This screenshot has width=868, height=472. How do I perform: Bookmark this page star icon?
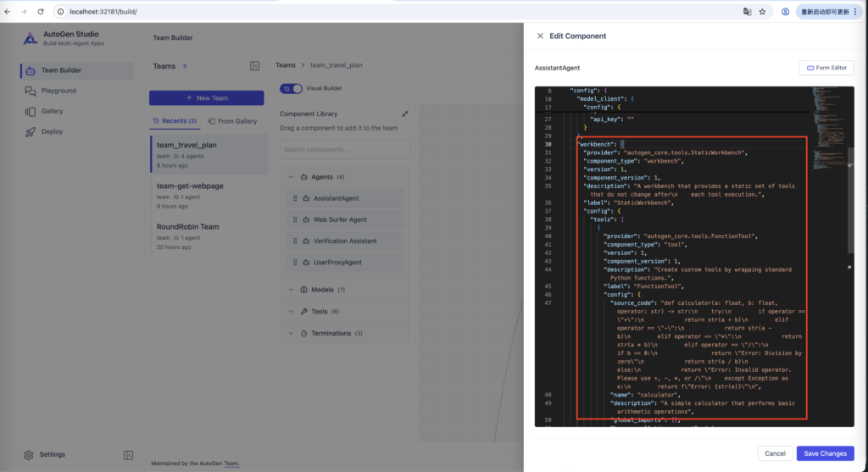pos(762,12)
